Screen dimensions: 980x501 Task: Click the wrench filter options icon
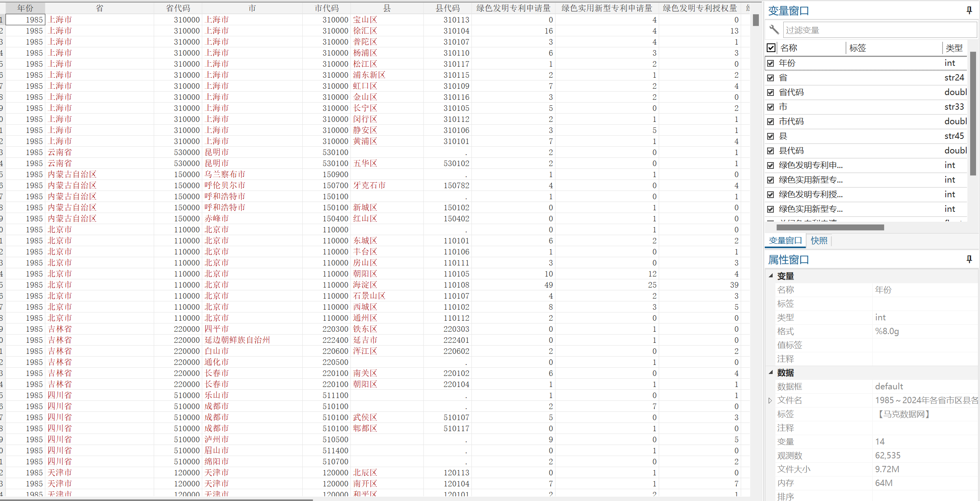[x=774, y=30]
